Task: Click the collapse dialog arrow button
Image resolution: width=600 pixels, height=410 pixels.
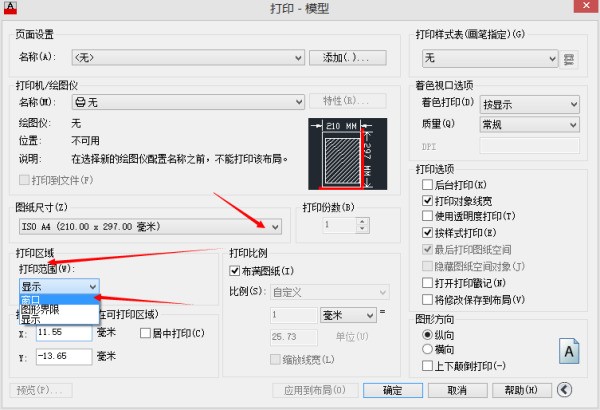Action: [565, 390]
